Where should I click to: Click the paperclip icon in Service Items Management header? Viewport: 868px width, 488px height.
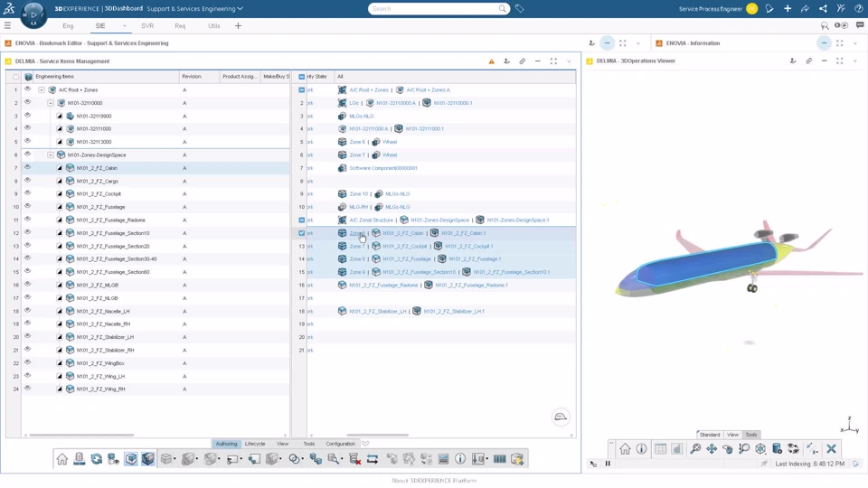coord(522,61)
